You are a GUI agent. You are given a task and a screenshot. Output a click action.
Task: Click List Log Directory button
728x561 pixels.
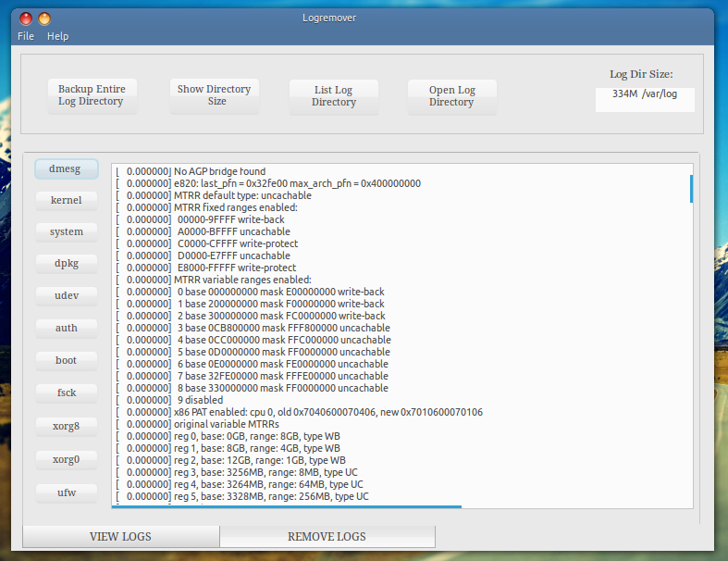tap(333, 96)
